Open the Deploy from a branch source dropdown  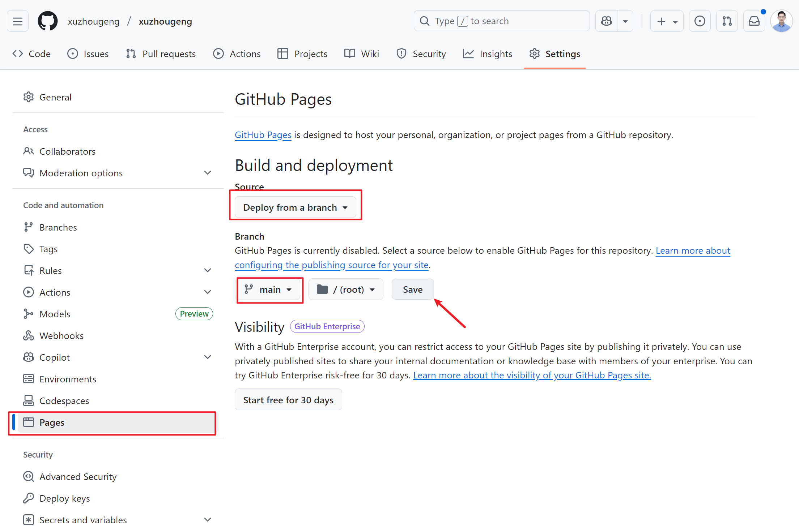tap(295, 207)
